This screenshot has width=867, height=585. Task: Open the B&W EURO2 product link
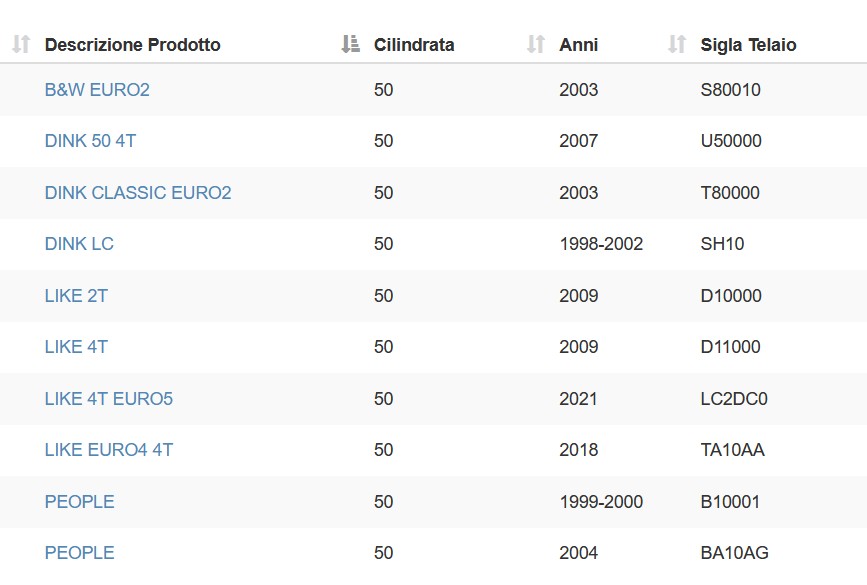click(97, 90)
